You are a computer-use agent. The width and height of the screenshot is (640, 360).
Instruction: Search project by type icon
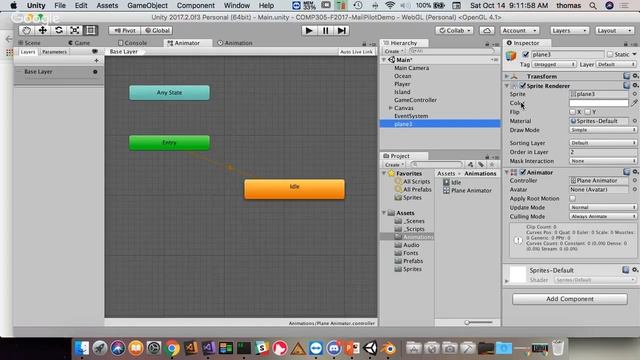coord(470,164)
